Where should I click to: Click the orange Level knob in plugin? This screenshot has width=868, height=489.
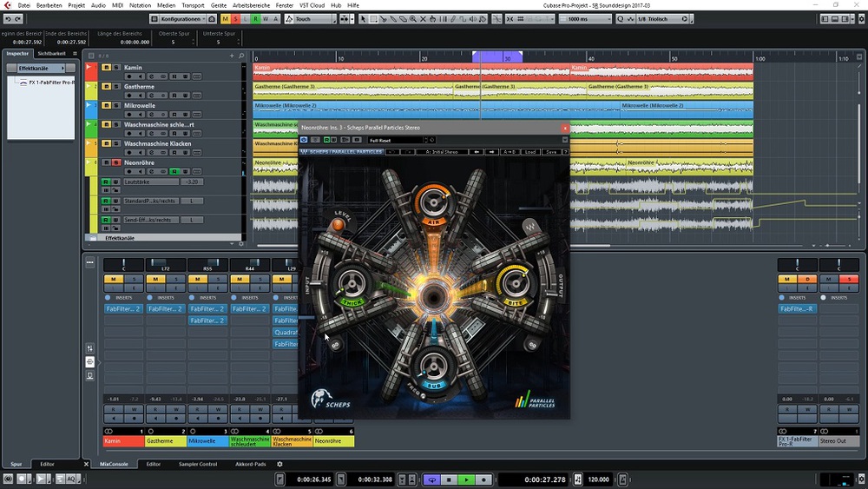338,225
